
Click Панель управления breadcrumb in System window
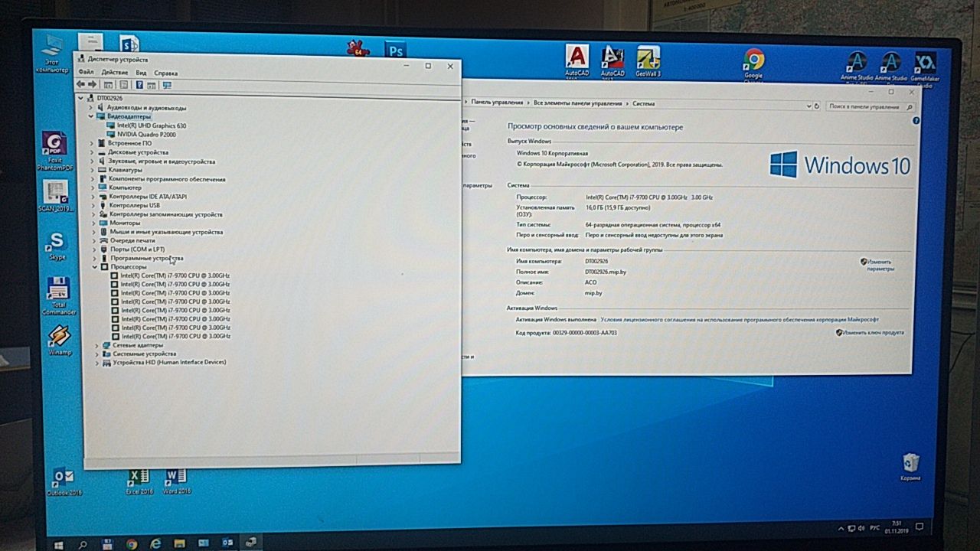pos(498,103)
